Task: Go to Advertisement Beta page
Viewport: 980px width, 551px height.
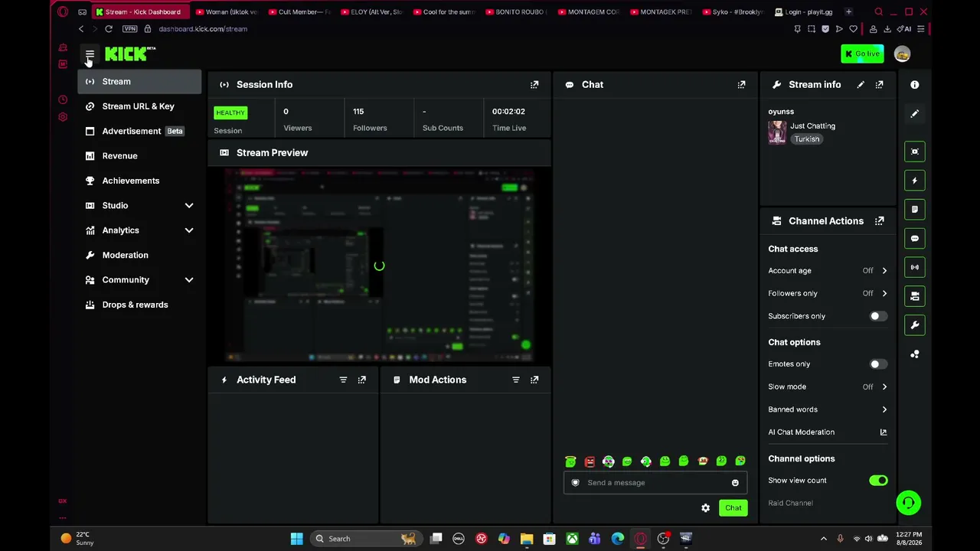Action: (x=139, y=131)
